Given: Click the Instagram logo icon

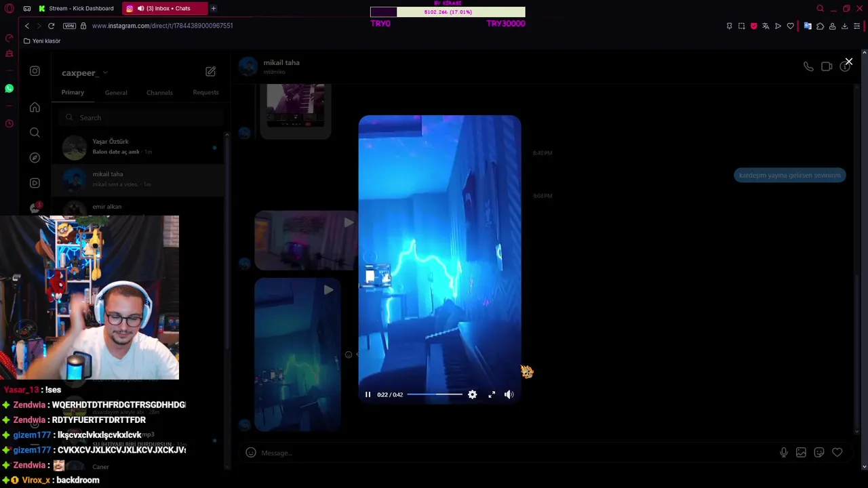Looking at the screenshot, I should click(35, 71).
